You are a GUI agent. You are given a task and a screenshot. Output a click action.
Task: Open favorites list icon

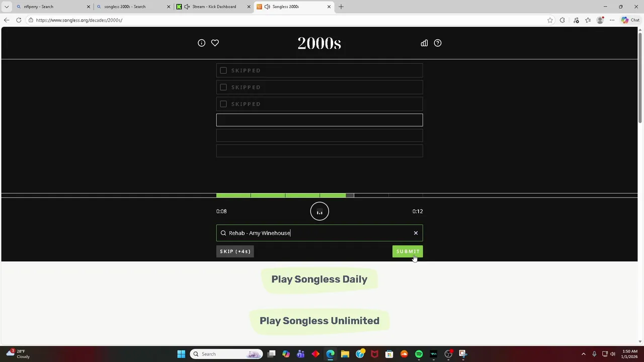(588, 20)
